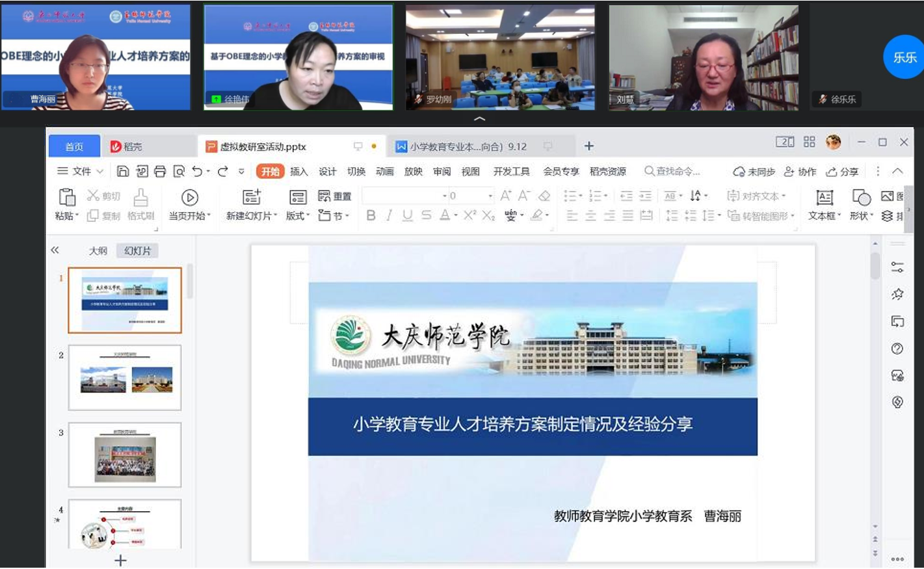Insert a text box (文本框)
The height and width of the screenshot is (569, 924).
824,198
